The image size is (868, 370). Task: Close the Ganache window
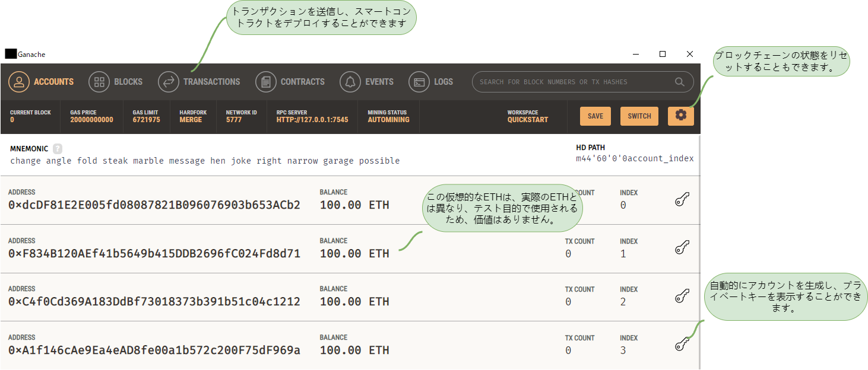pos(690,54)
